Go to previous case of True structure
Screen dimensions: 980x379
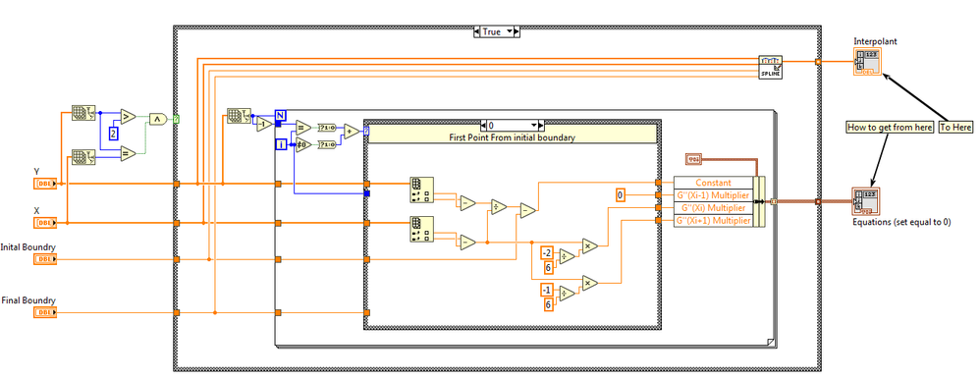[477, 31]
